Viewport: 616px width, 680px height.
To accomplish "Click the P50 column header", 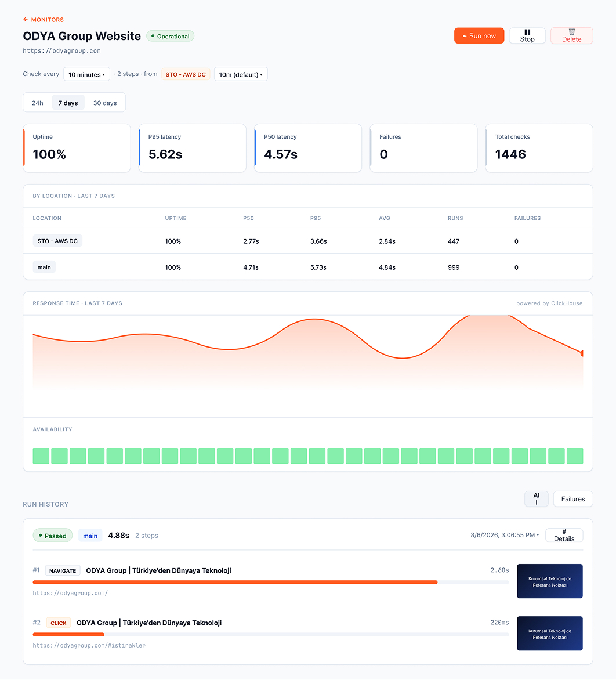I will (x=248, y=218).
